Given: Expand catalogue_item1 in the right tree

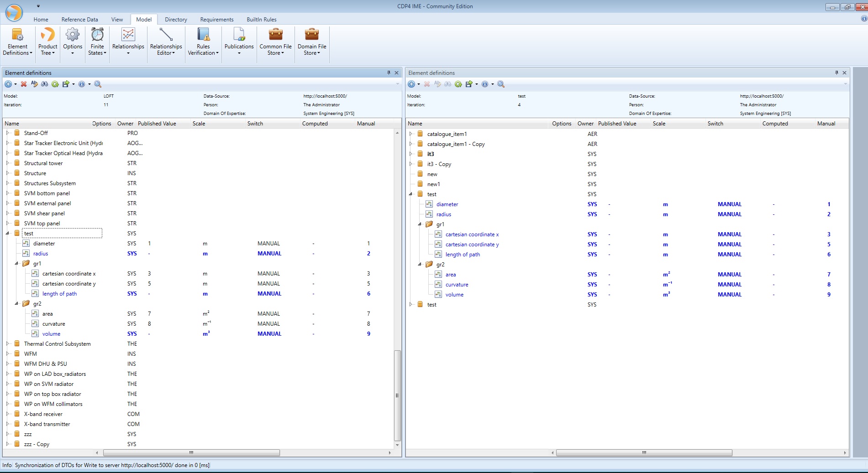Looking at the screenshot, I should (410, 134).
